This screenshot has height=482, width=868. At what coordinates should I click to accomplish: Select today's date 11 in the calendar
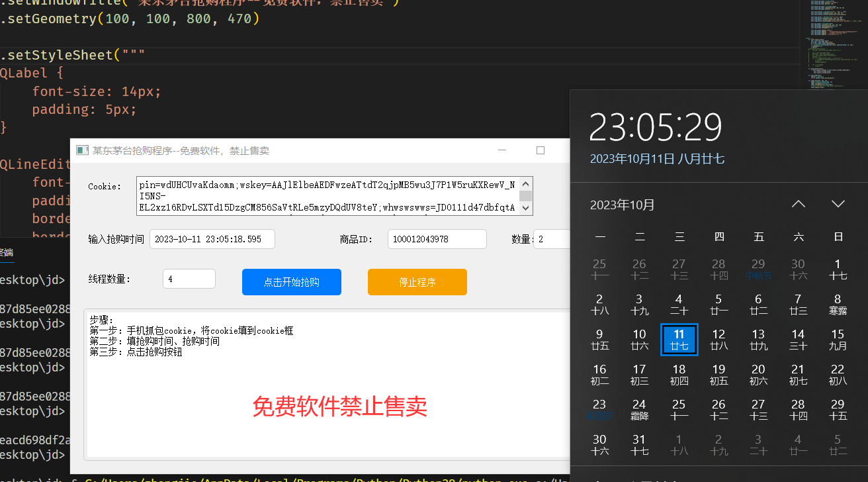point(679,340)
